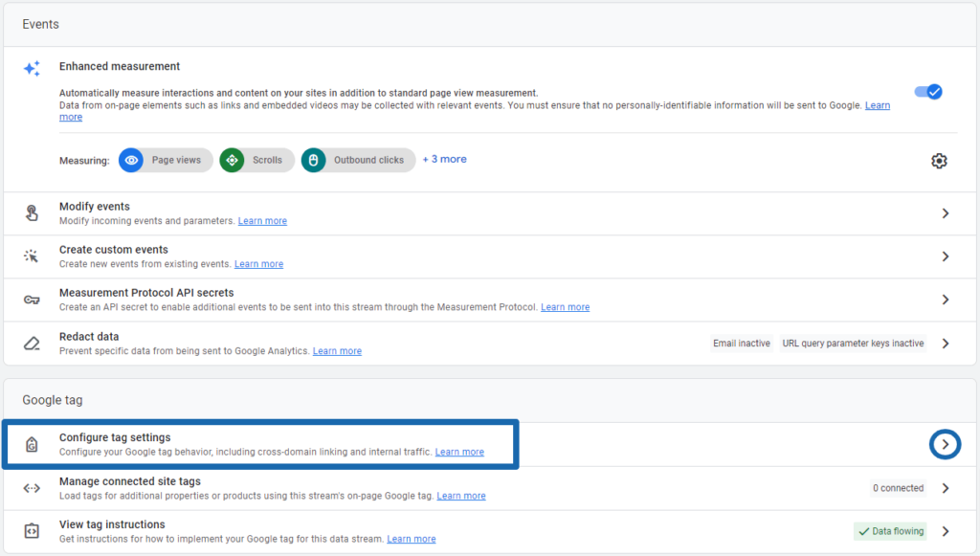Expand the Modify events section chevron
This screenshot has width=980, height=556.
coord(945,212)
